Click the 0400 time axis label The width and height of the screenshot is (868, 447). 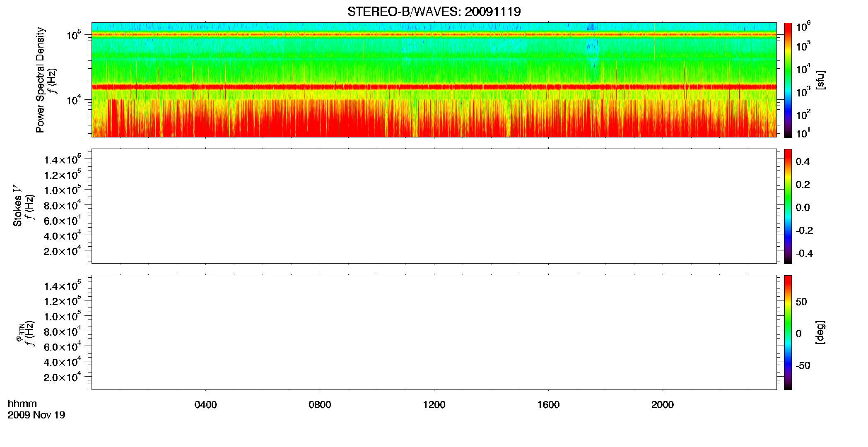coord(206,405)
